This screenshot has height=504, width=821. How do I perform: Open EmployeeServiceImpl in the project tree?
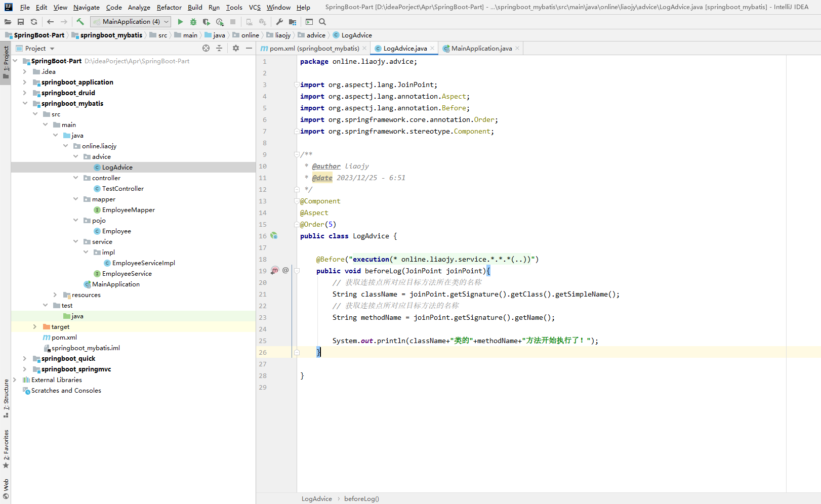tap(143, 263)
